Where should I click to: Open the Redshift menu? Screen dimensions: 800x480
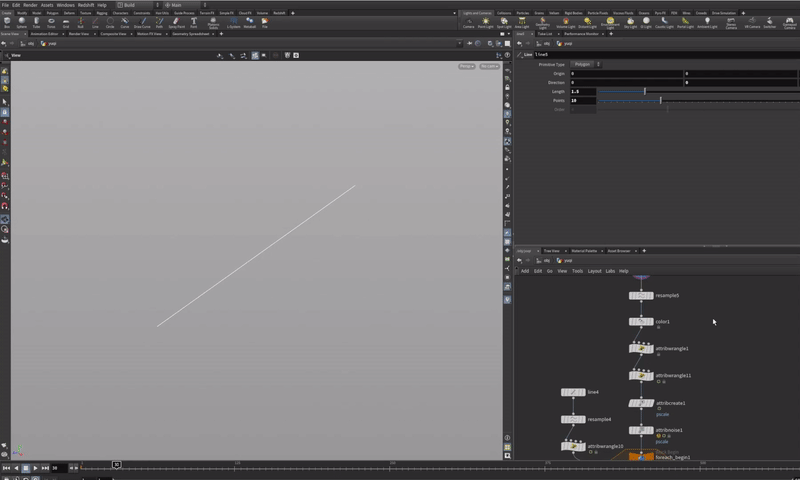pyautogui.click(x=86, y=5)
